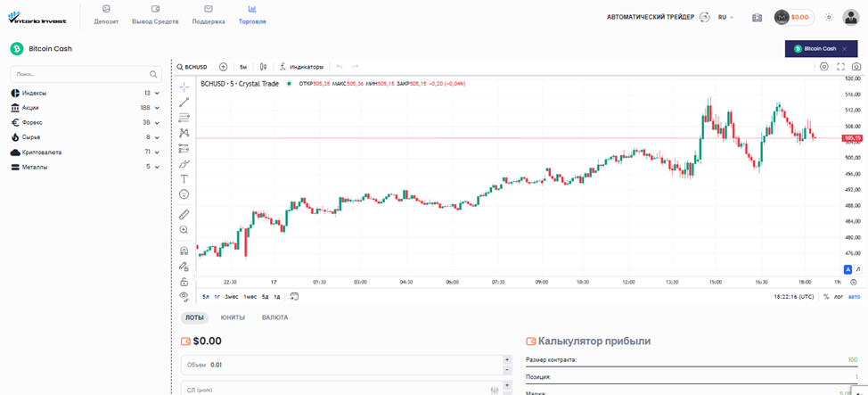Open the $0.00 balance button
This screenshot has height=395, width=868.
[794, 17]
